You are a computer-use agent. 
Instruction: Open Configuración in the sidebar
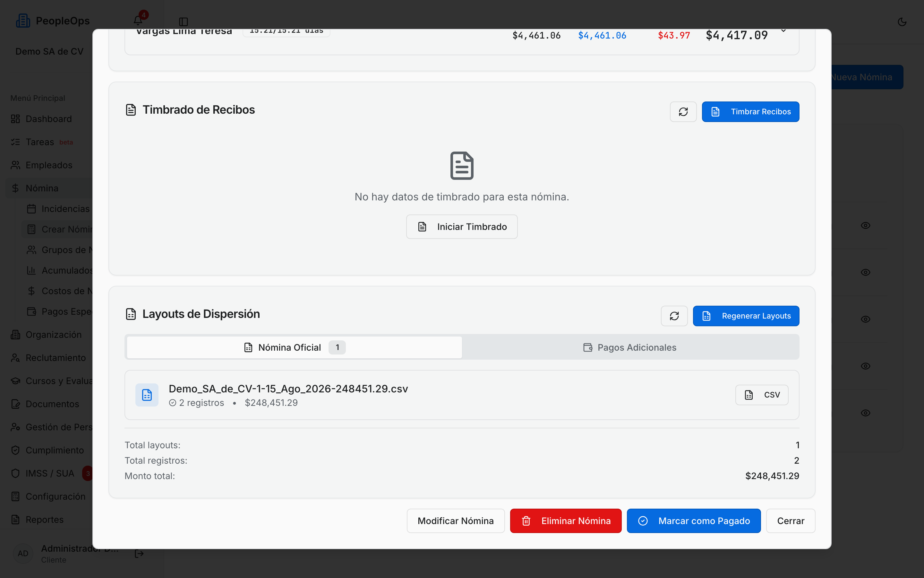click(x=49, y=496)
